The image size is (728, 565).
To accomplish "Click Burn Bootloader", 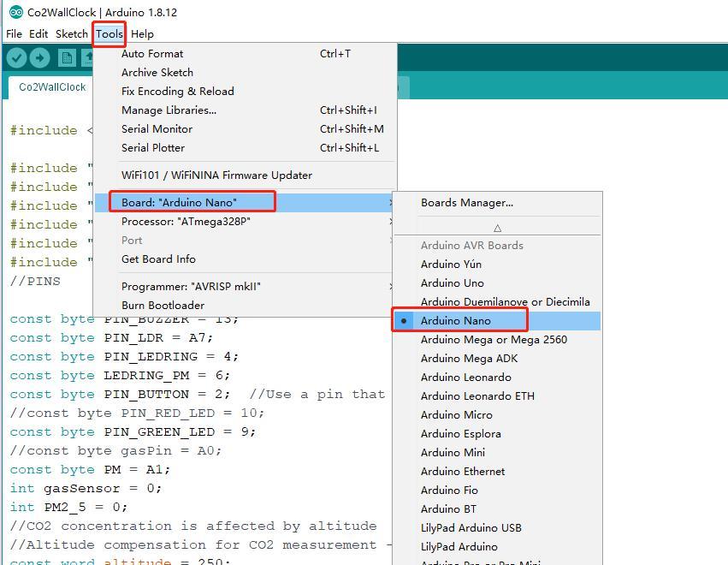I will 246,306.
